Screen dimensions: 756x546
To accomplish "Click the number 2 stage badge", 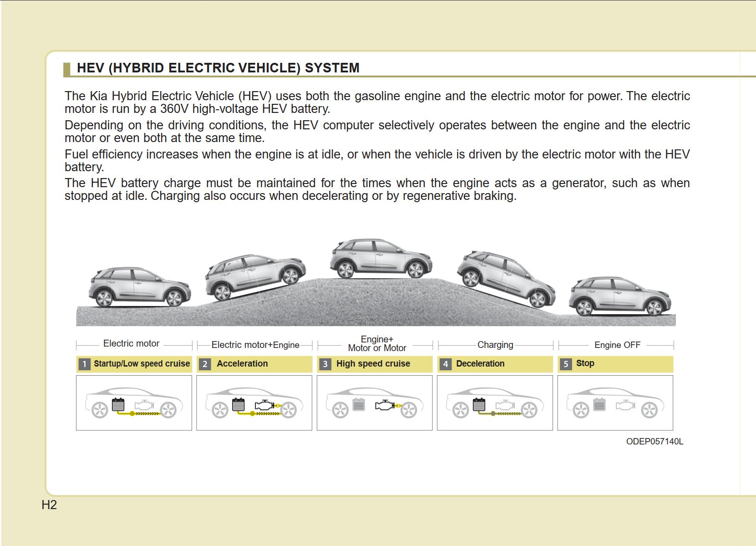I will pyautogui.click(x=205, y=364).
